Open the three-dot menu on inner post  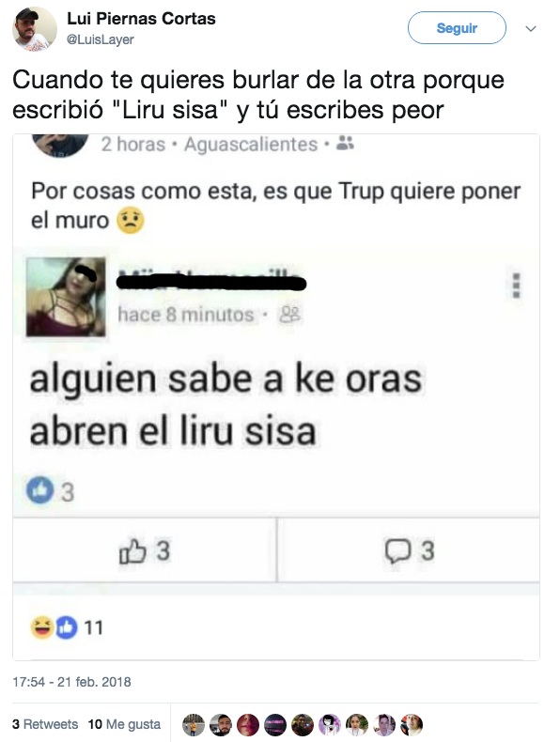coord(517,286)
